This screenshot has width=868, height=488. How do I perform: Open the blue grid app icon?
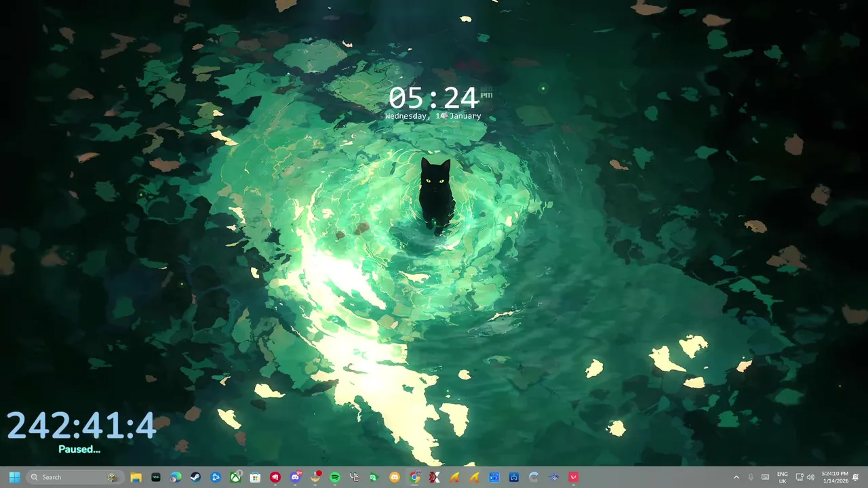[x=494, y=477]
